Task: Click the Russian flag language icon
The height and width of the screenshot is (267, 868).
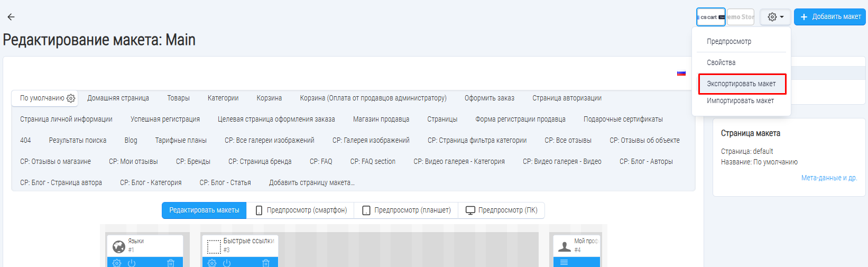Action: pos(681,73)
